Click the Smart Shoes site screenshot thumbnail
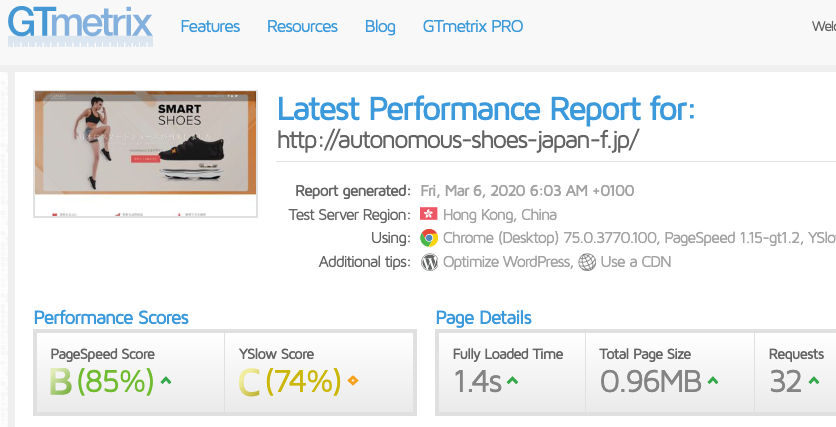Screen dimensions: 836x427 tap(146, 154)
